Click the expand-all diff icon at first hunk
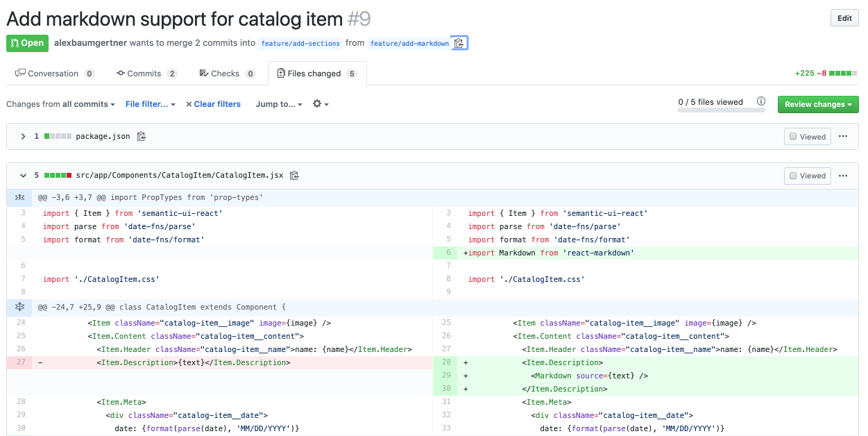Screen dimensions: 868x436 [19, 198]
